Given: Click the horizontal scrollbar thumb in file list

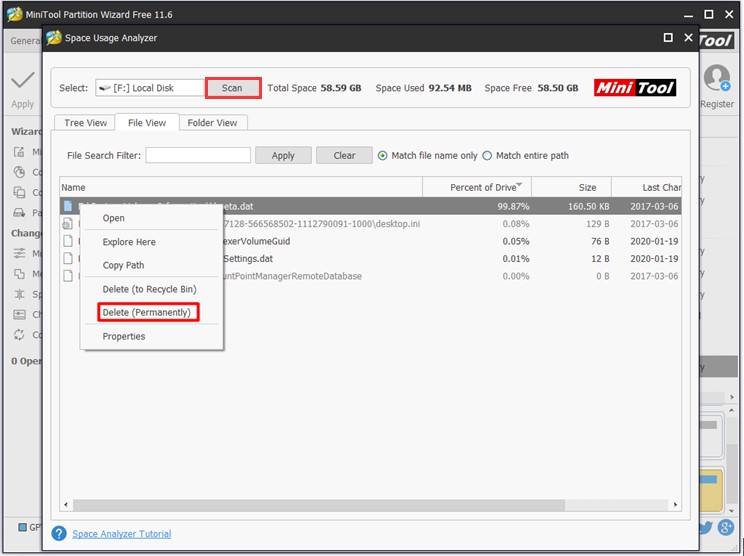Looking at the screenshot, I should coord(319,505).
